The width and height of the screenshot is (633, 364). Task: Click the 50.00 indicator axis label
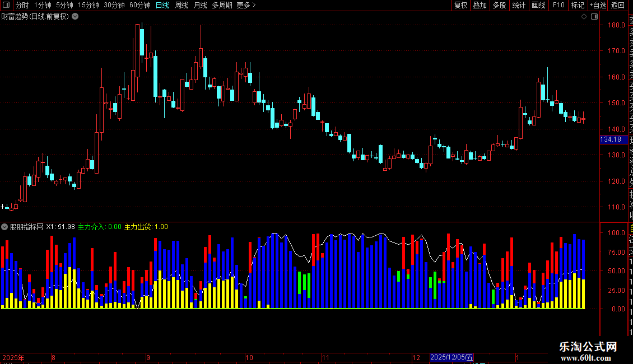[x=616, y=271]
